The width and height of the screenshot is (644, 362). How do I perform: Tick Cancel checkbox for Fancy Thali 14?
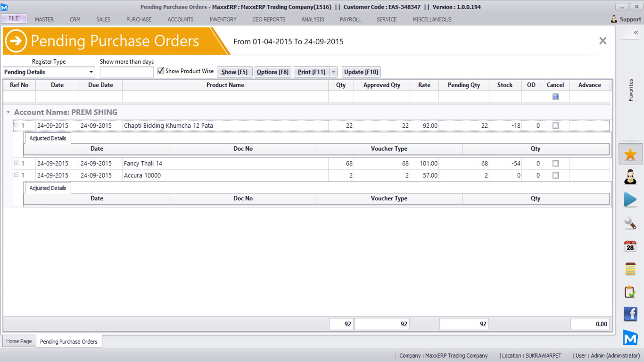pyautogui.click(x=555, y=164)
